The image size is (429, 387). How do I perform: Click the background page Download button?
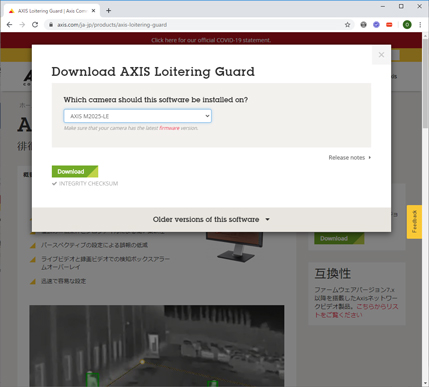[x=339, y=238]
